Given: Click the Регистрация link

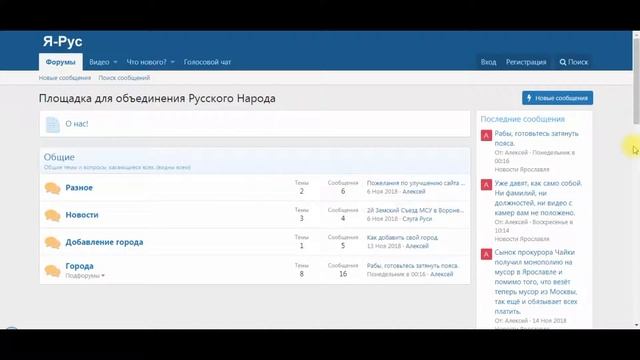Looking at the screenshot, I should 526,62.
